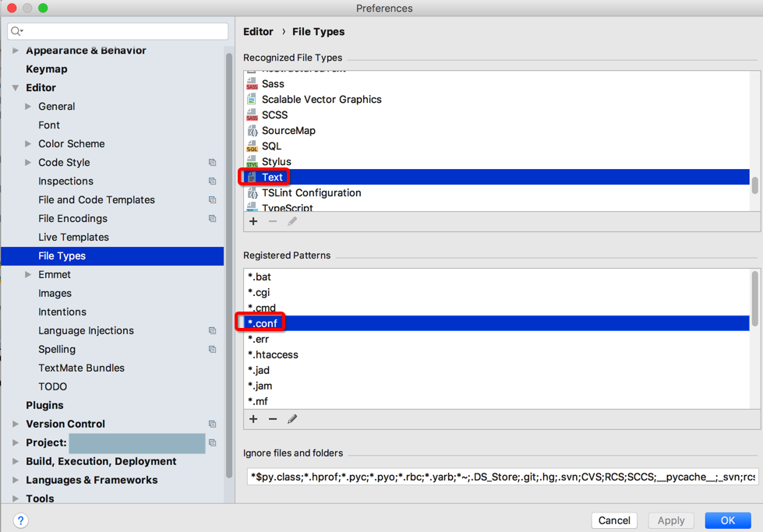Viewport: 763px width, 532px height.
Task: Cancel the Preferences dialog
Action: tap(614, 520)
